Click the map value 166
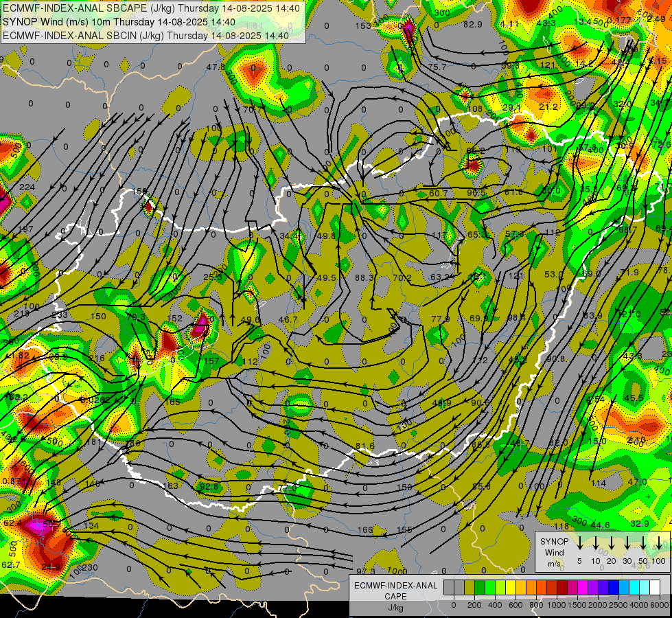The height and width of the screenshot is (618, 672). (x=365, y=530)
